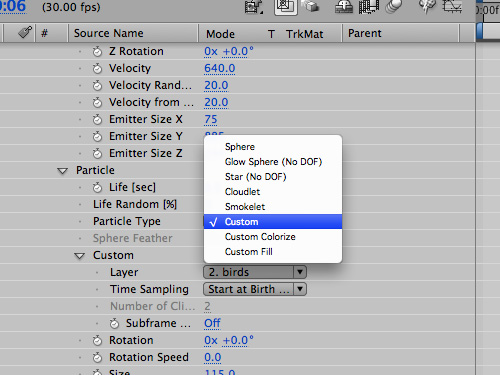The height and width of the screenshot is (375, 500).
Task: Open the Graph Editor icon
Action: (452, 6)
